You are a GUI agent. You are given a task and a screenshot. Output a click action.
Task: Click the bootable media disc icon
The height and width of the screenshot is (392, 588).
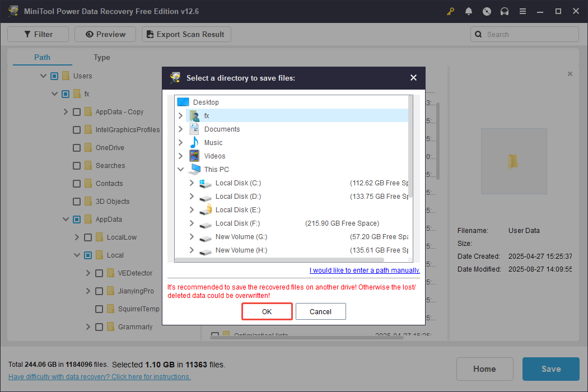click(x=487, y=11)
